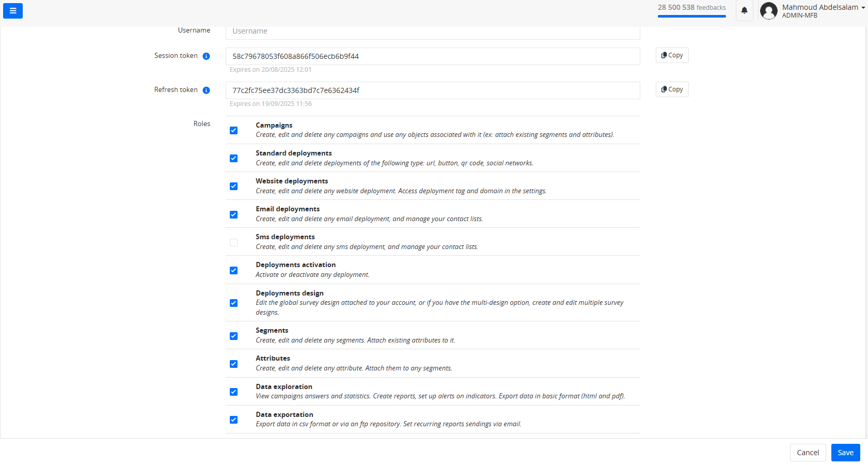Focus the Username input field
The image size is (868, 465).
[433, 32]
